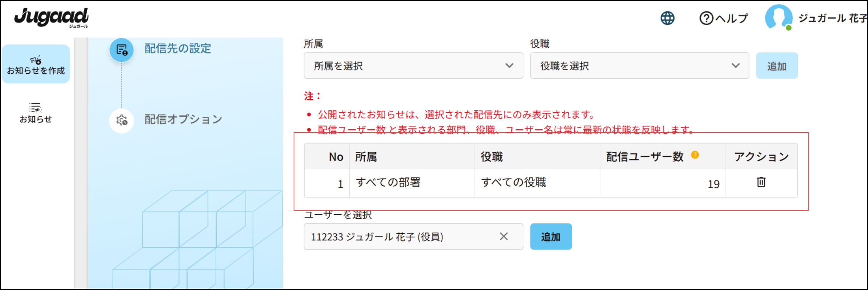Select お知らせを作成 in the sidebar

pyautogui.click(x=36, y=64)
